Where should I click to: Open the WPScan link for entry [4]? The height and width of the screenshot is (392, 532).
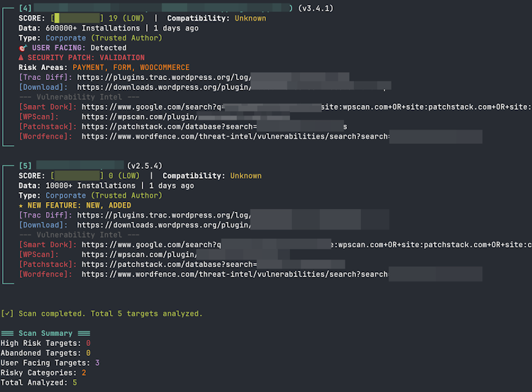(186, 117)
